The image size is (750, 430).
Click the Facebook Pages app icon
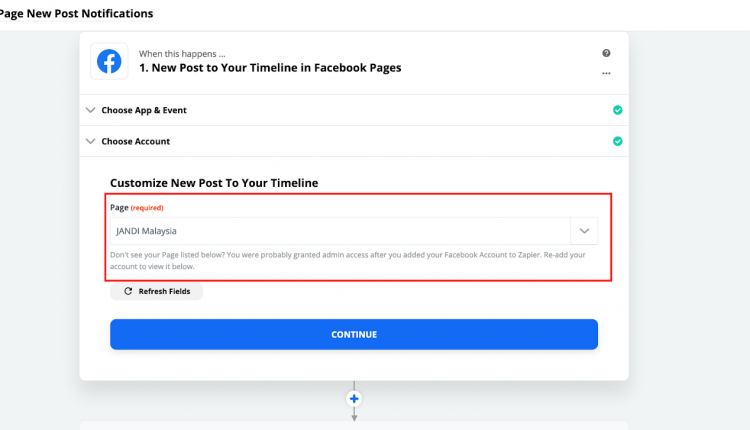pyautogui.click(x=109, y=61)
